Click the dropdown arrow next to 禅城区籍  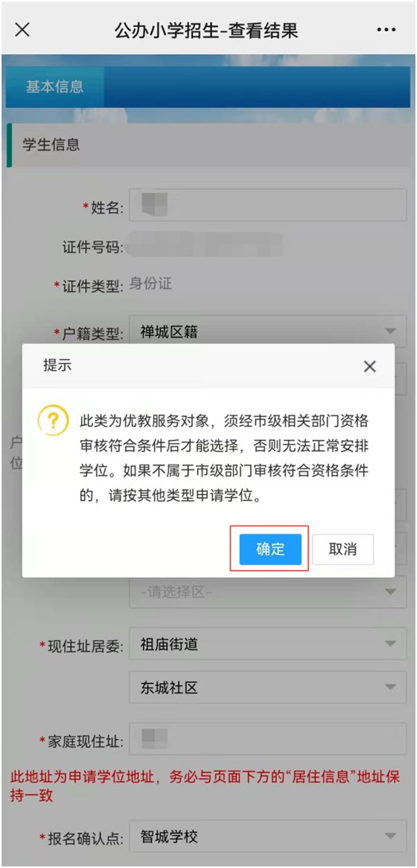(x=391, y=332)
